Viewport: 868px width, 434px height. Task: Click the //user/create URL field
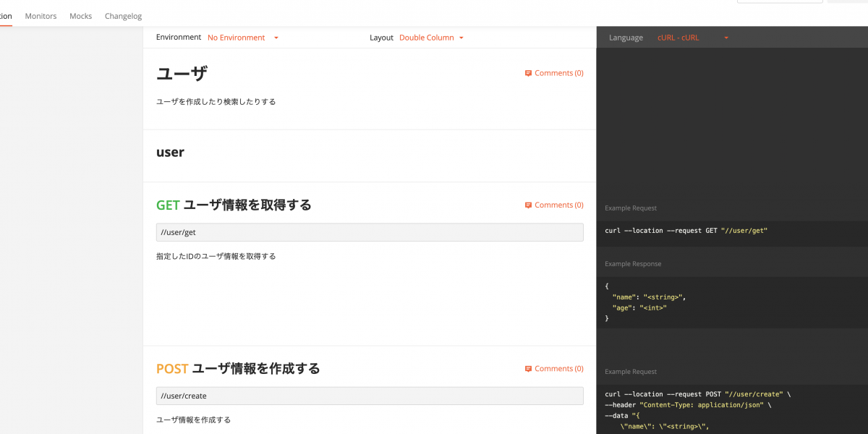(x=370, y=396)
